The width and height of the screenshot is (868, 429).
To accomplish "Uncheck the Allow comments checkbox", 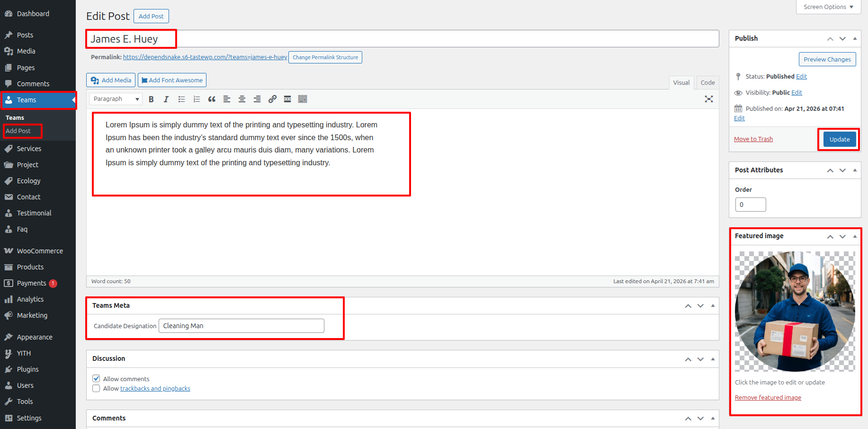I will click(x=96, y=378).
